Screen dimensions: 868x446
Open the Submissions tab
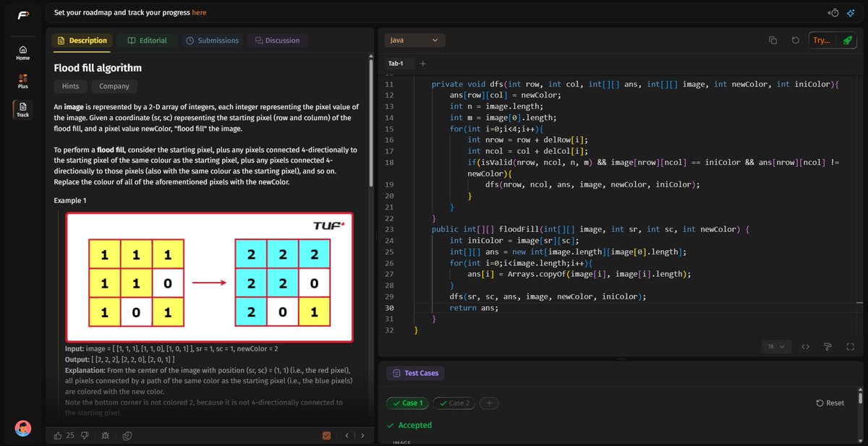point(212,40)
